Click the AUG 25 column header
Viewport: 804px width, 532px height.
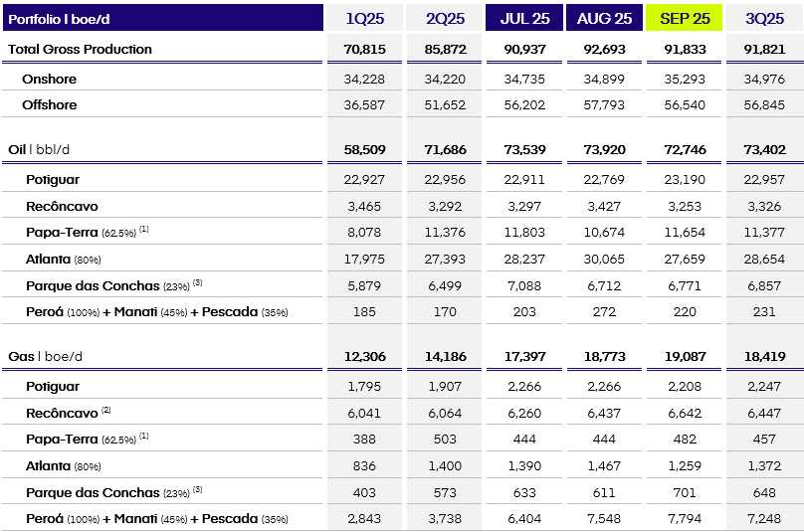tap(604, 18)
